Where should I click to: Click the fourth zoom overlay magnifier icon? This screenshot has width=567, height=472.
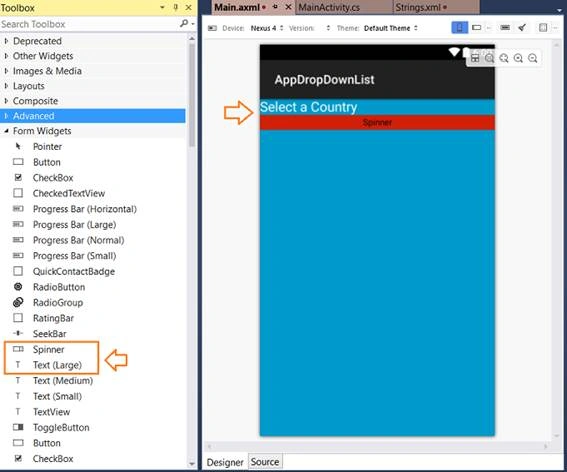518,58
